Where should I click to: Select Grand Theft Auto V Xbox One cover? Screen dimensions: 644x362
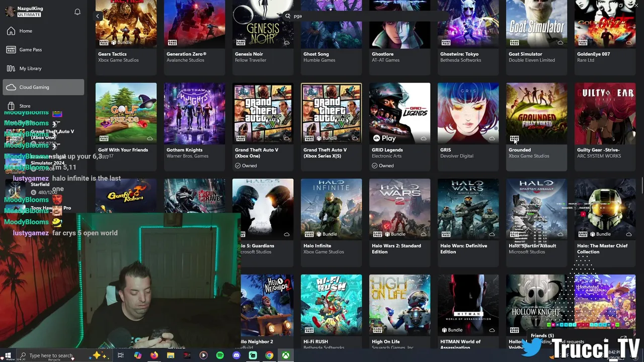263,113
